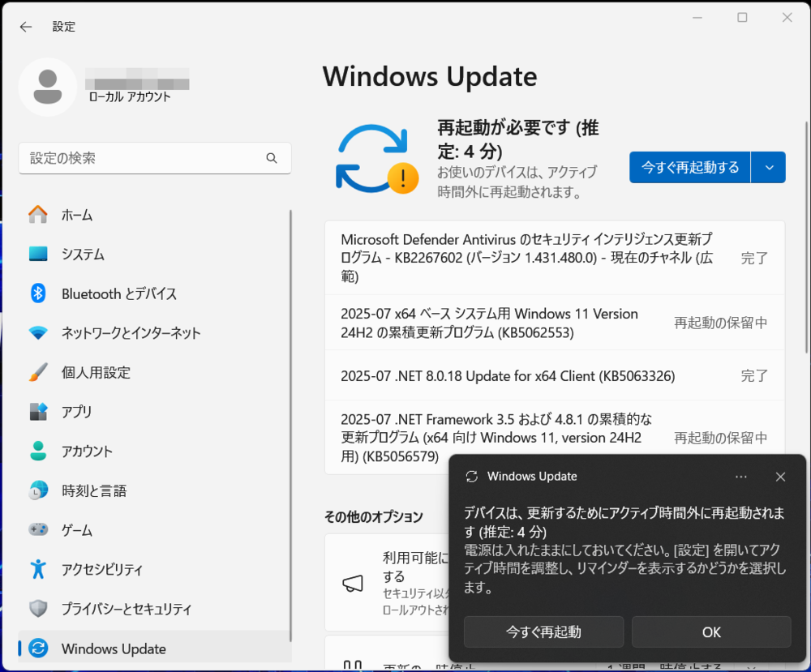Open ネットワークとインターネット settings
This screenshot has height=672, width=811.
click(x=154, y=333)
